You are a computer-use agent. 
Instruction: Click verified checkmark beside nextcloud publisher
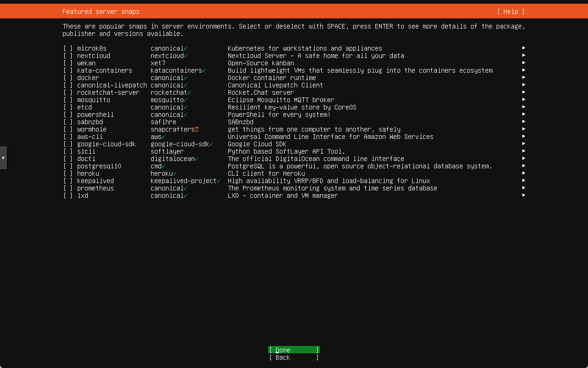pos(186,56)
